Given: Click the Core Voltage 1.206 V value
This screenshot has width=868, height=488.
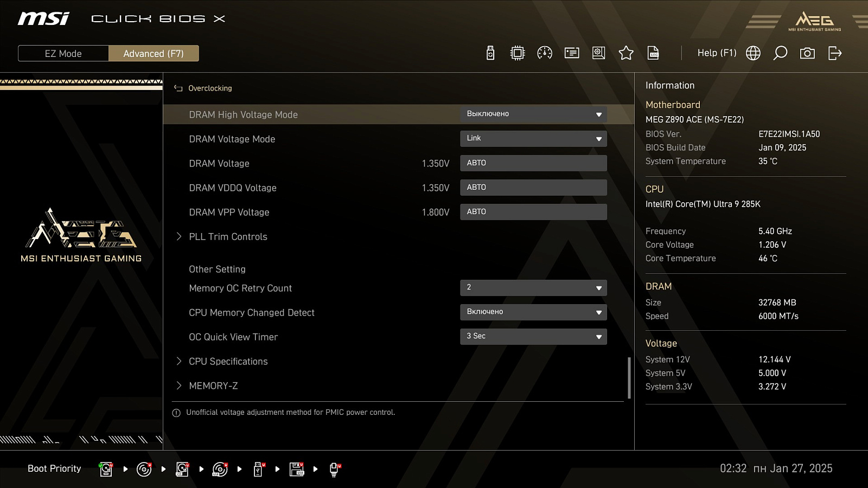Looking at the screenshot, I should point(772,245).
